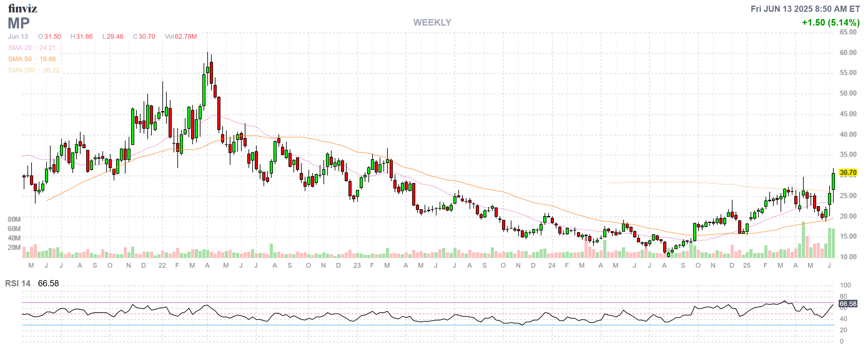Click the Vol 62.78M readout

click(x=180, y=36)
